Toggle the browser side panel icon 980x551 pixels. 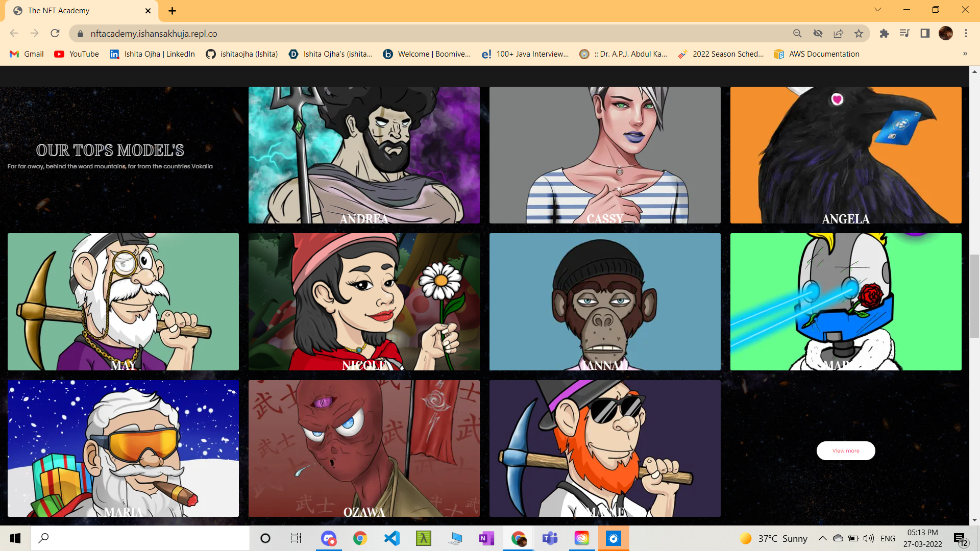pyautogui.click(x=925, y=33)
